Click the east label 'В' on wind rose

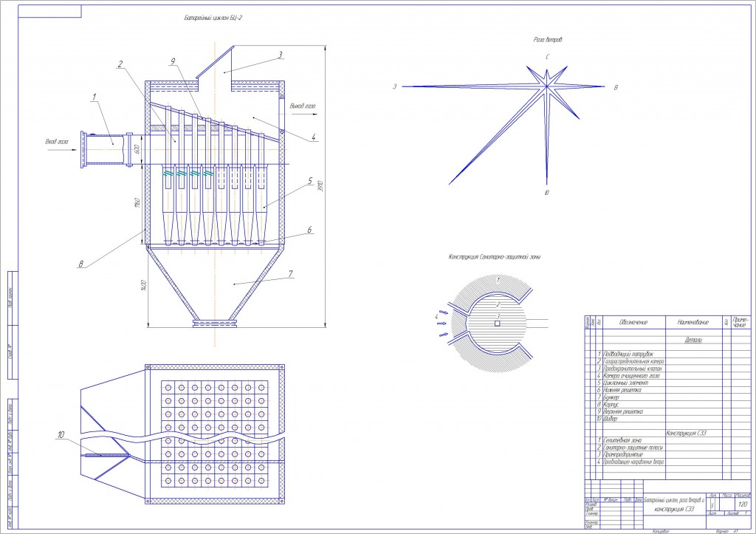point(616,88)
